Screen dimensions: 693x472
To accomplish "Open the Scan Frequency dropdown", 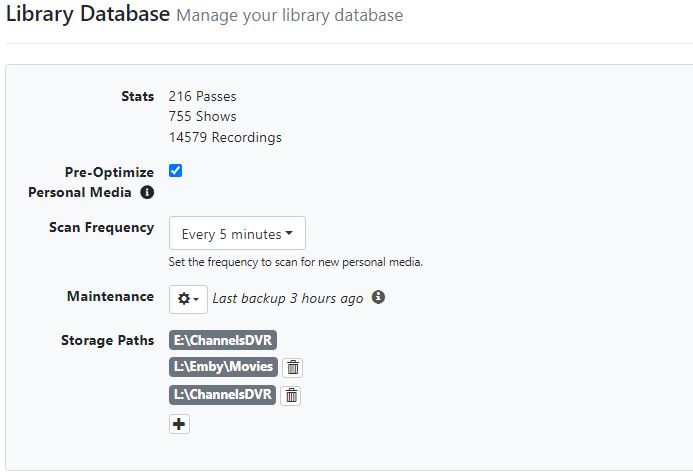I will pyautogui.click(x=237, y=234).
